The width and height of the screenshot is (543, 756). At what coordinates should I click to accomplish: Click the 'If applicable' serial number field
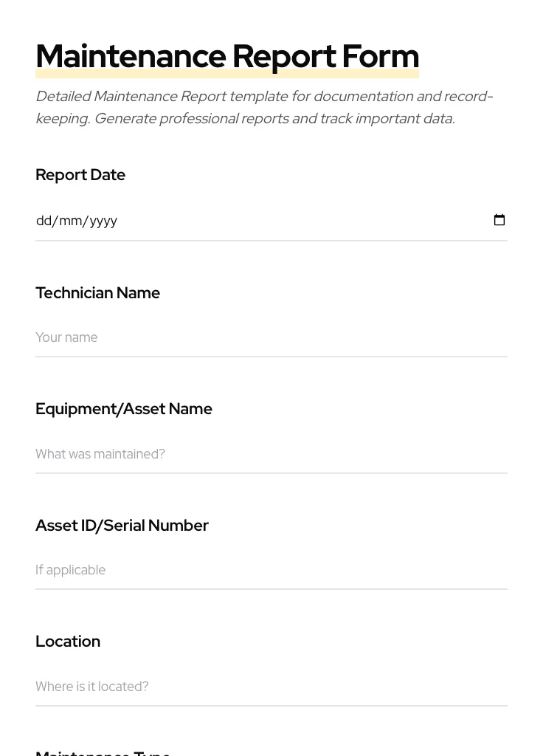click(x=271, y=570)
